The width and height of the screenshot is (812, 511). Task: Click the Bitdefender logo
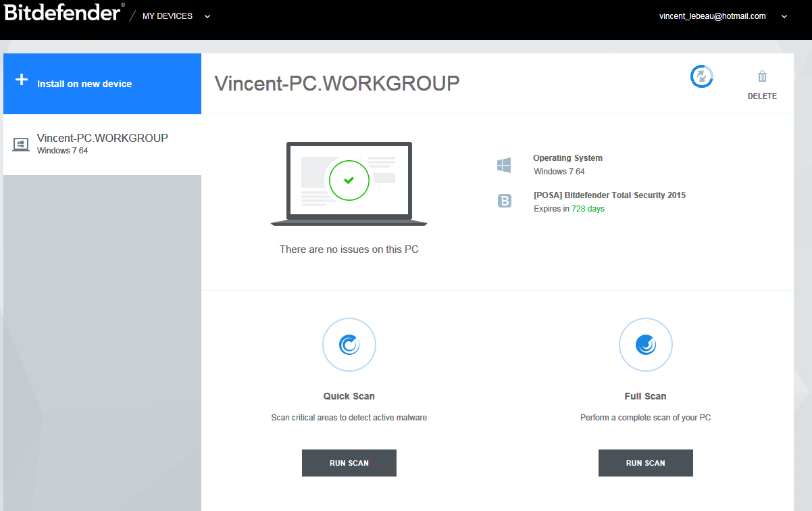click(64, 12)
